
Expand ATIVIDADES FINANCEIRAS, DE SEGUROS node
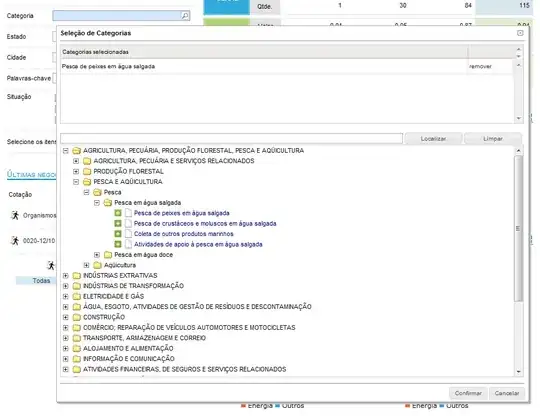tap(66, 369)
